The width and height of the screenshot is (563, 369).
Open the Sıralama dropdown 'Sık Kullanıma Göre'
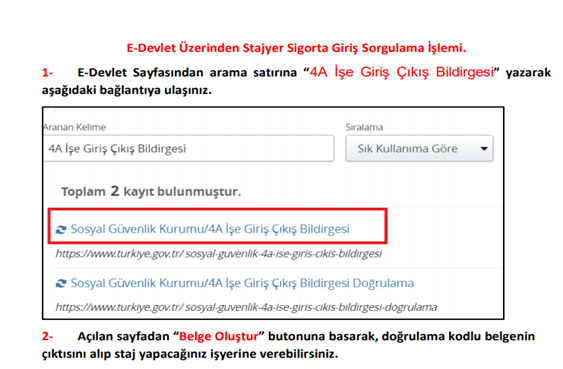[419, 148]
